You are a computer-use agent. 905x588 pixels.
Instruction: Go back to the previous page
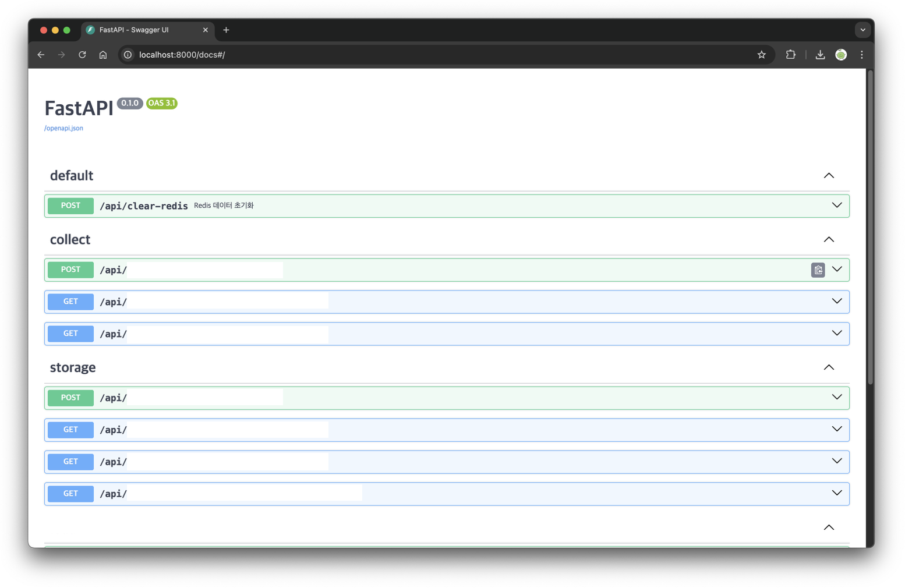[41, 55]
